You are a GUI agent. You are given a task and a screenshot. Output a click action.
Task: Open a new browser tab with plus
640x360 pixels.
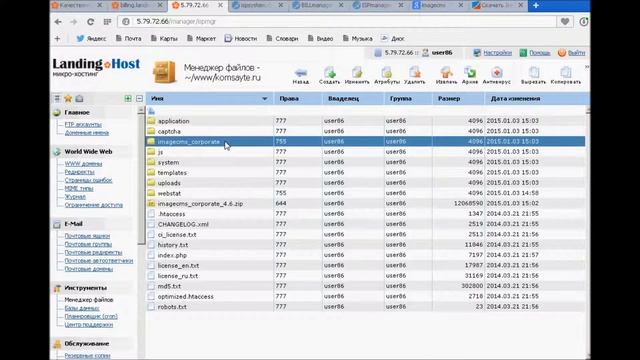pos(536,5)
